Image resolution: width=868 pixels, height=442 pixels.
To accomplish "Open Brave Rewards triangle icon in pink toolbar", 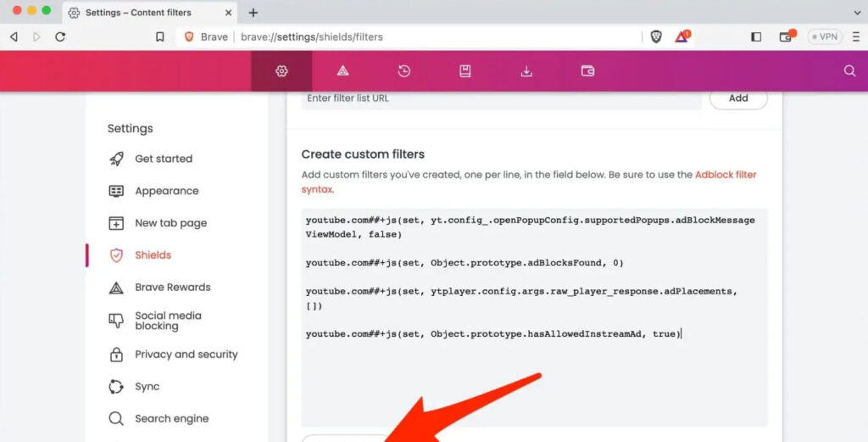I will coord(342,71).
